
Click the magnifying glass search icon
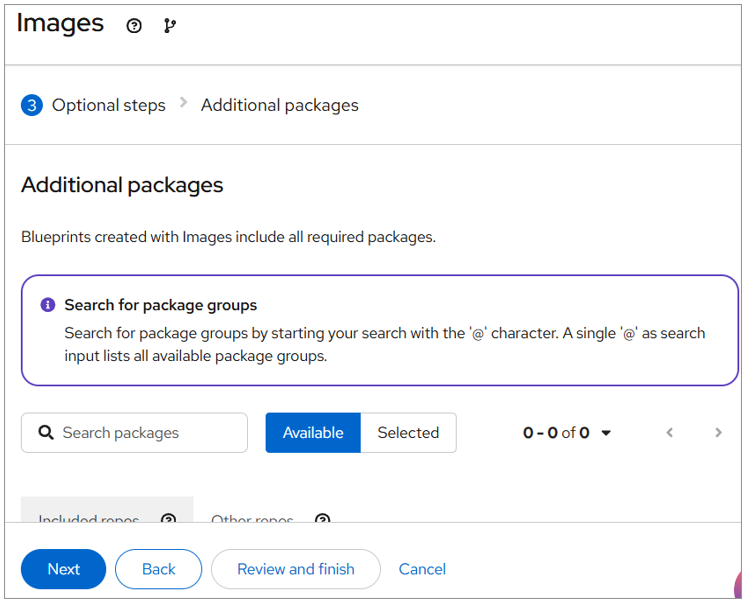(46, 433)
